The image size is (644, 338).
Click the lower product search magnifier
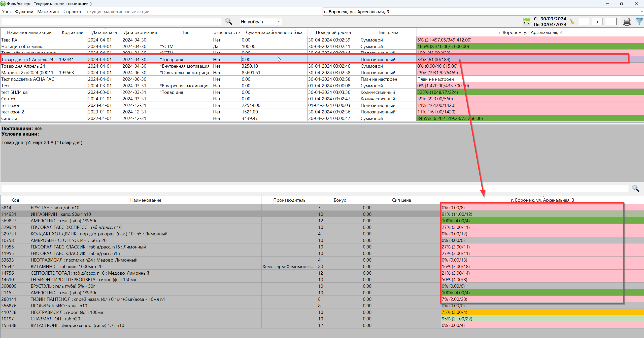point(635,188)
